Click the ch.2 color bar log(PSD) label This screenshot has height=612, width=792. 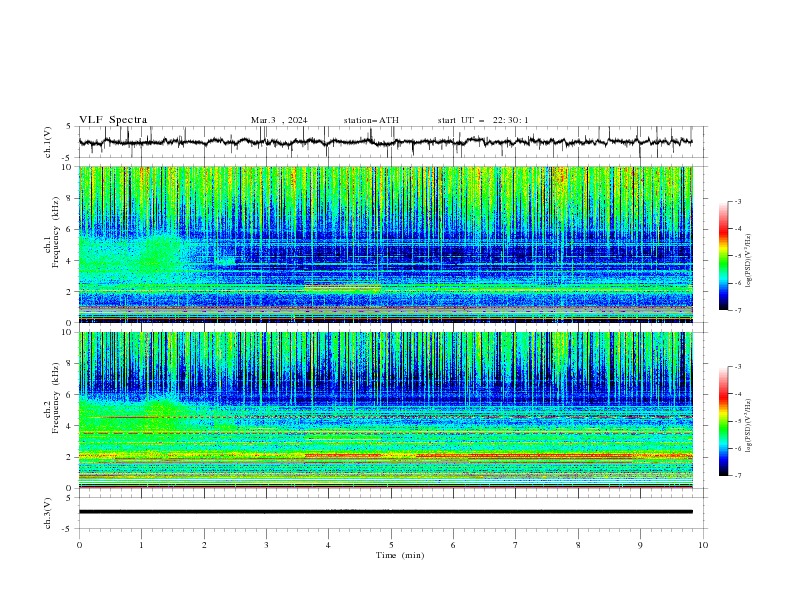[748, 426]
